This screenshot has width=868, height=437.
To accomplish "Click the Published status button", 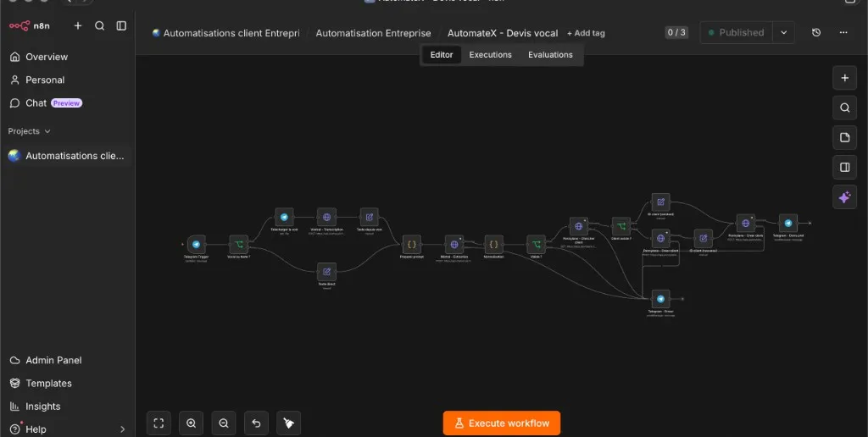I will point(737,33).
